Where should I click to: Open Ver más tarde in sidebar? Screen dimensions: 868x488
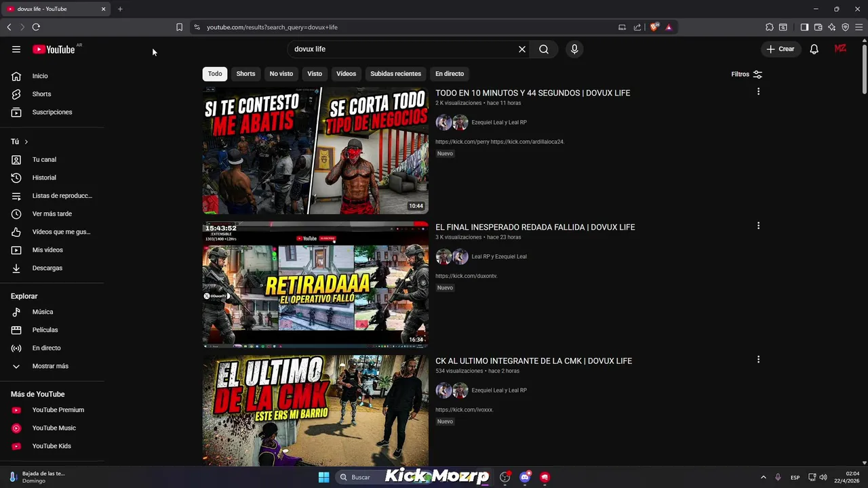(52, 213)
